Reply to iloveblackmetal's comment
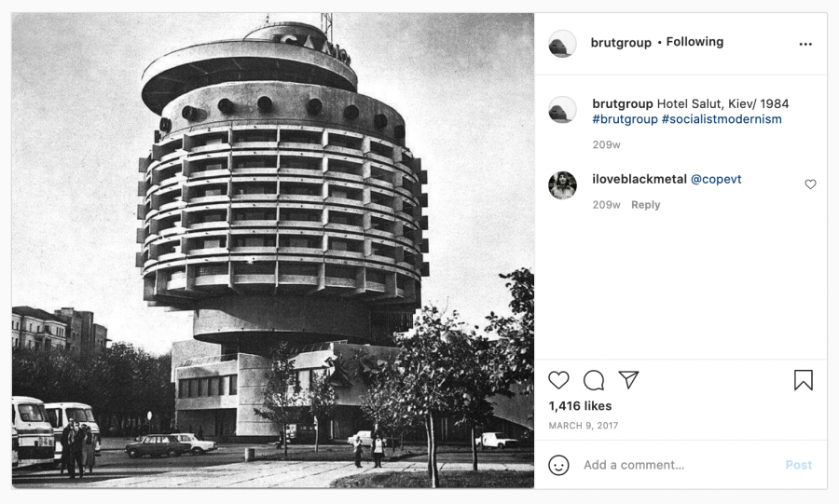Viewport: 839px width, 504px height. point(645,205)
